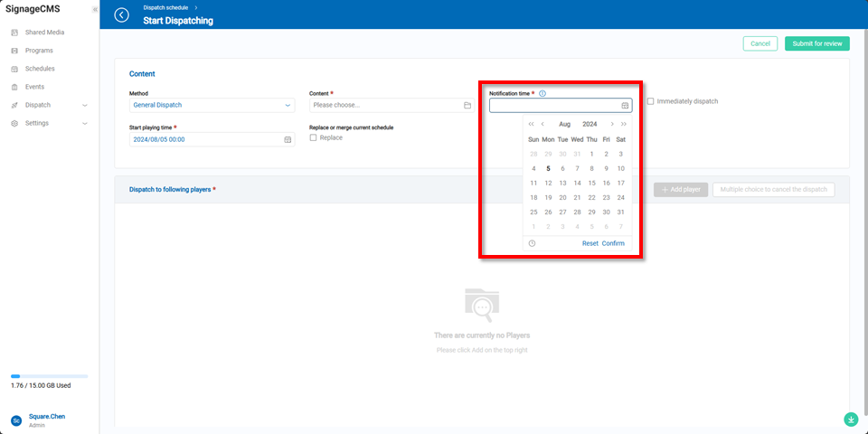Click the Reset link in date picker
Screen dimensions: 868x434
[x=590, y=243]
